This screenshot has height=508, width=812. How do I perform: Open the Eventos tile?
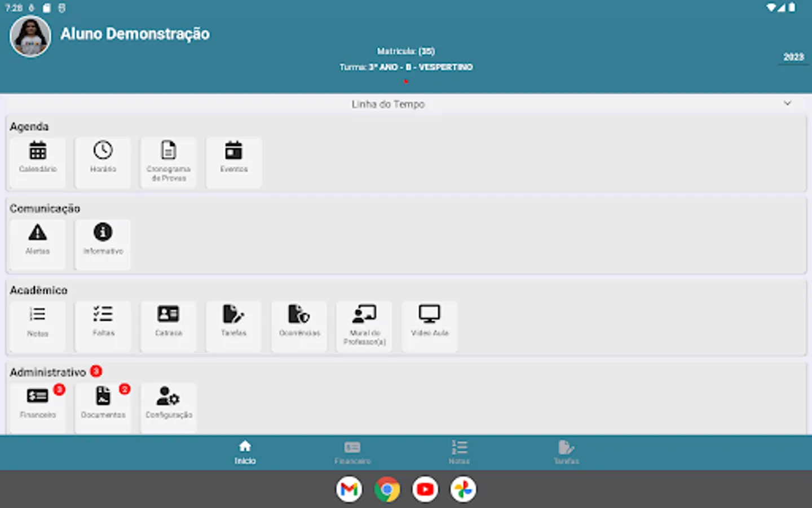tap(234, 162)
